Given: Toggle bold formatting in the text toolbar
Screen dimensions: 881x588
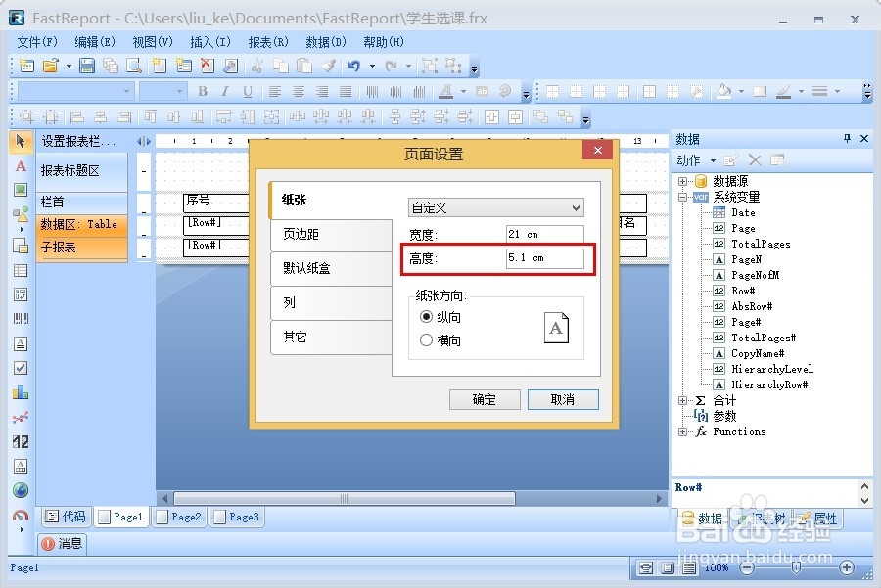Looking at the screenshot, I should (x=202, y=90).
